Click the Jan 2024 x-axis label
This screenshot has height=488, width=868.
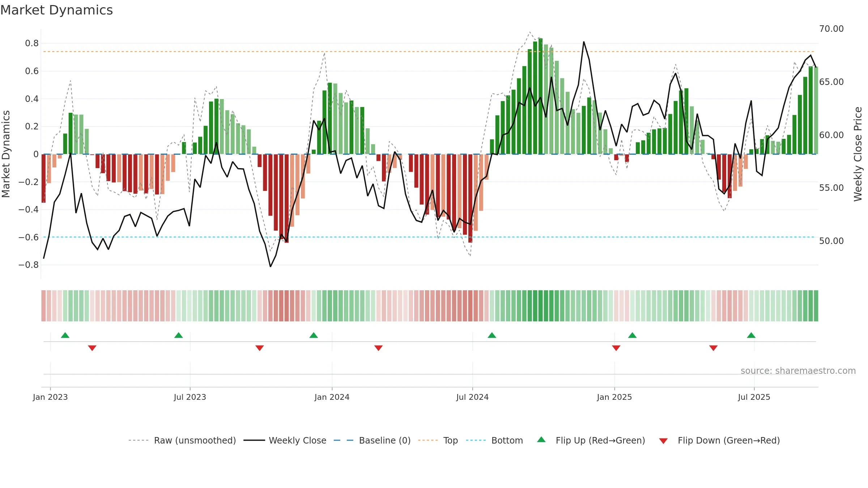[x=332, y=397]
